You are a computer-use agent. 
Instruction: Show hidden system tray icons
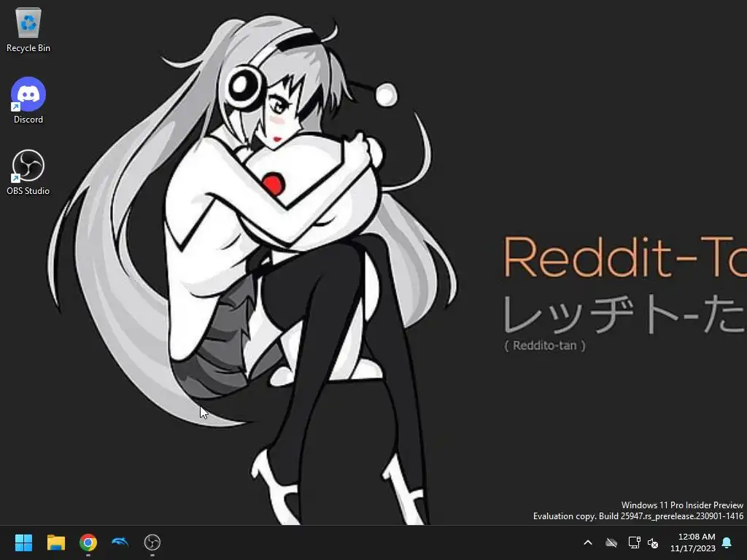[x=588, y=542]
